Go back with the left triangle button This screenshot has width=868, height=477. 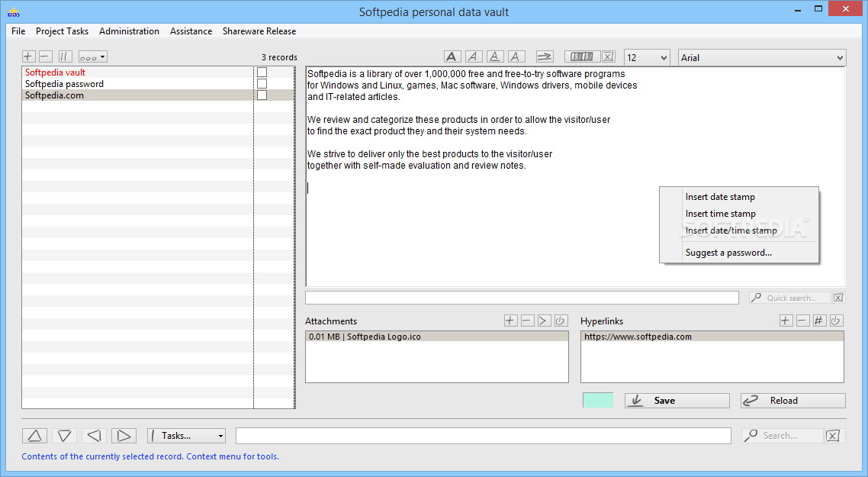click(x=94, y=436)
